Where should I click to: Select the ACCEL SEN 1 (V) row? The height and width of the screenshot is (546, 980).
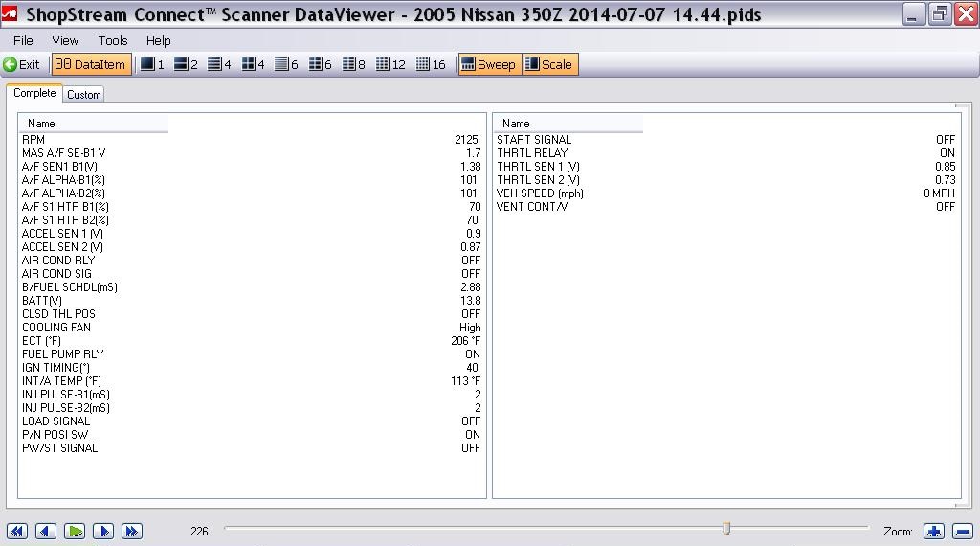[x=252, y=234]
